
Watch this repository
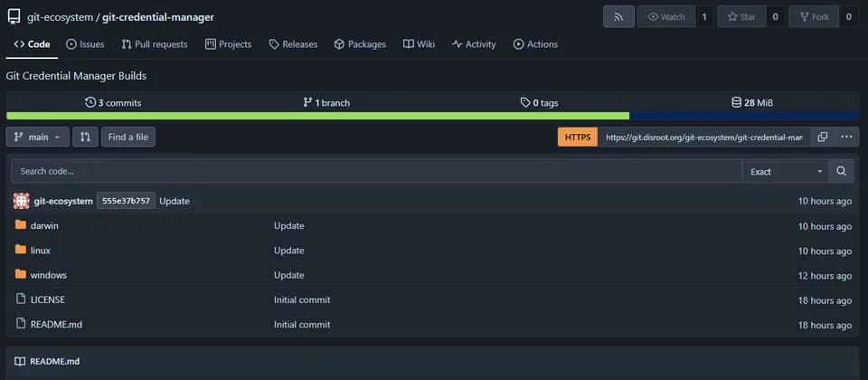coord(666,16)
